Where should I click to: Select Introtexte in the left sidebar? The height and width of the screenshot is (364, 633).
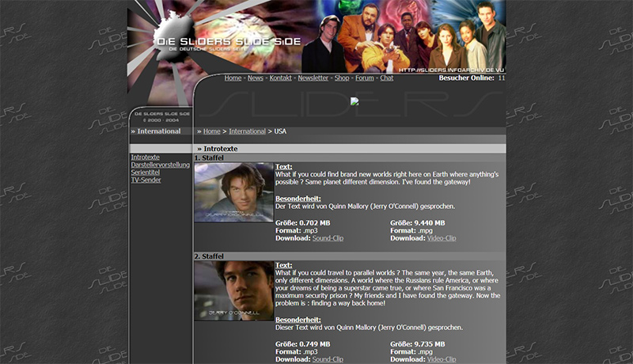coord(145,157)
